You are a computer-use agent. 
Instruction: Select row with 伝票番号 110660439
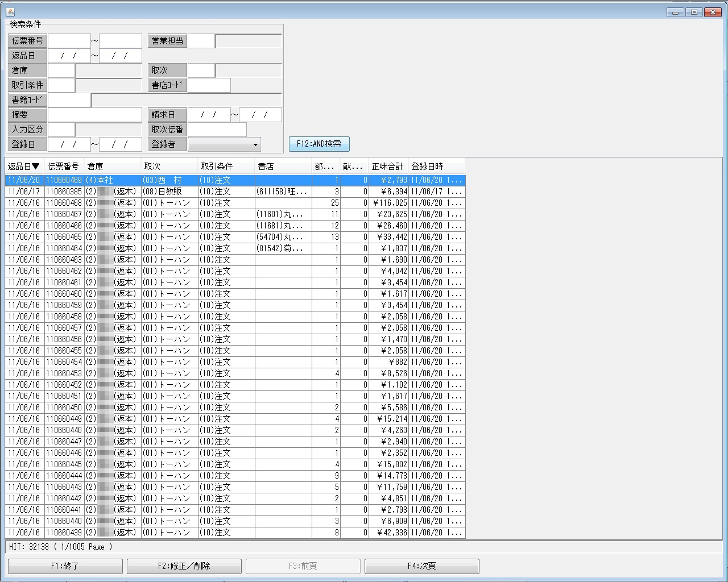(x=64, y=533)
